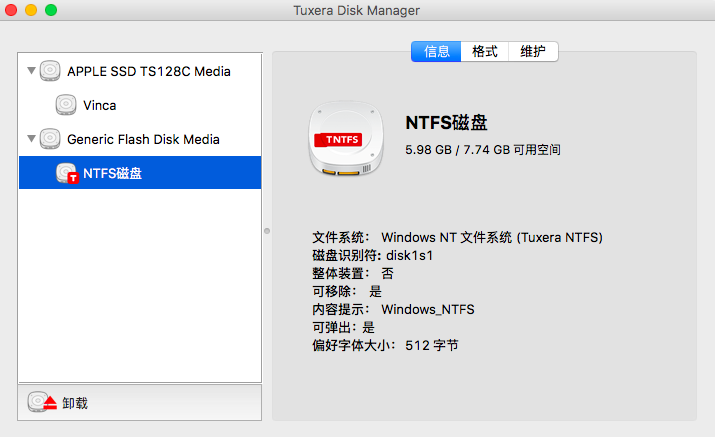
Task: Click the 5.98 GB / 7.74 GB 可用空间 text
Action: coord(483,150)
